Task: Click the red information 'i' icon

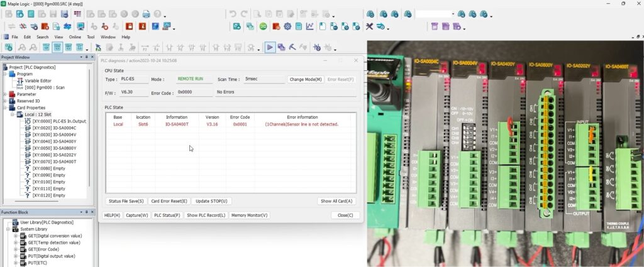Action: (x=142, y=26)
